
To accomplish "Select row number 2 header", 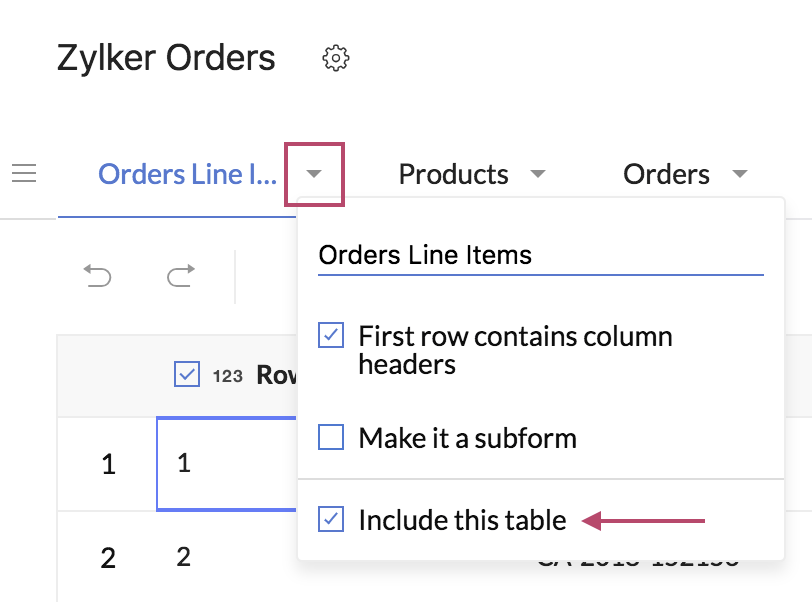I will coord(108,558).
